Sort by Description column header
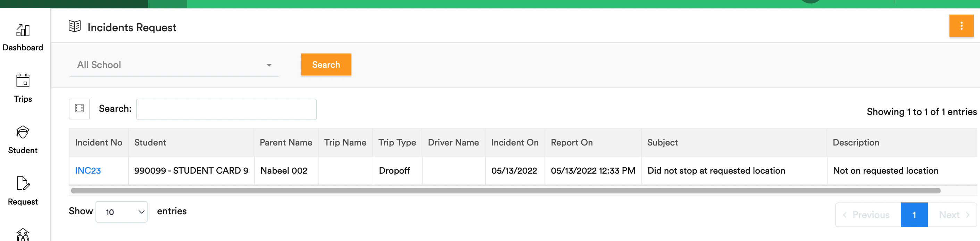 click(x=902, y=142)
